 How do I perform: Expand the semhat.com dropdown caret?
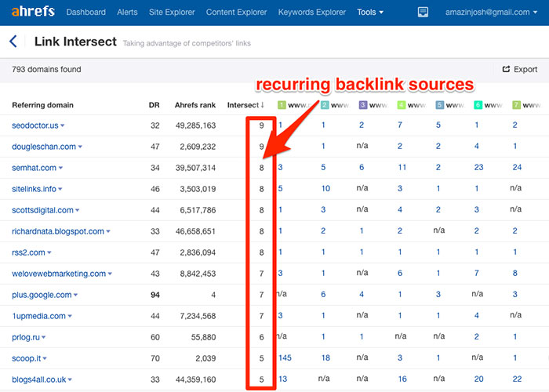coord(60,168)
